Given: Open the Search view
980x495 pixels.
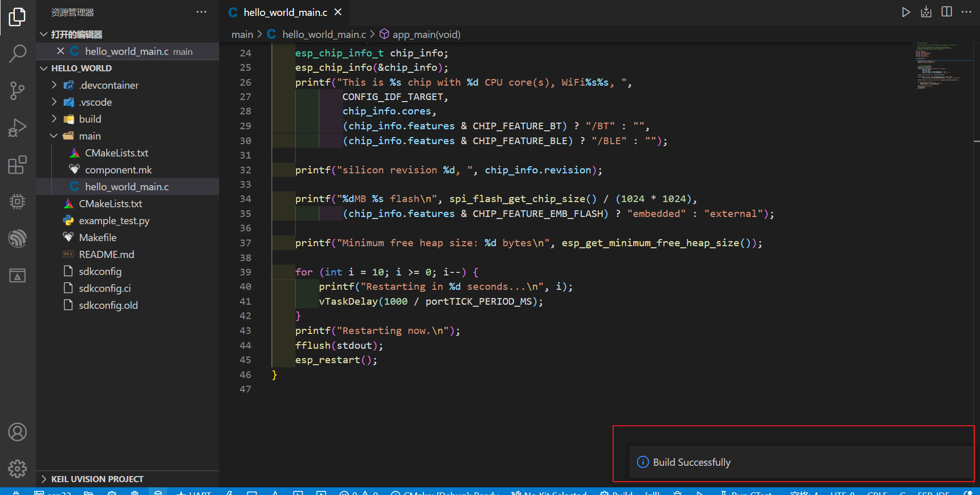Looking at the screenshot, I should pyautogui.click(x=17, y=53).
